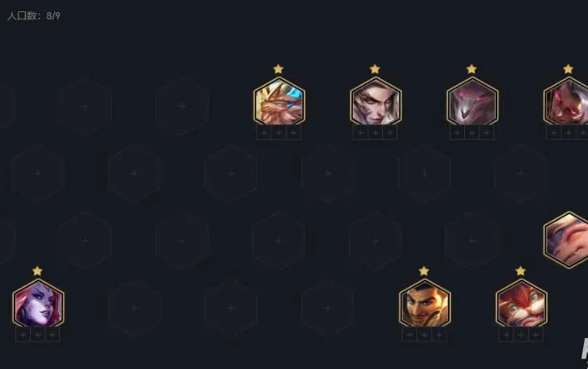Add item to white-haired champion's middle slot

click(375, 133)
